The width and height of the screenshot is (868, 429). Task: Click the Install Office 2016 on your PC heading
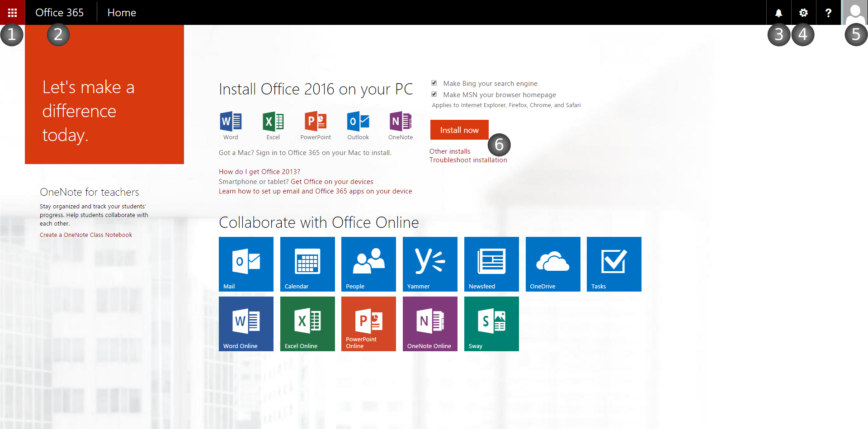316,89
